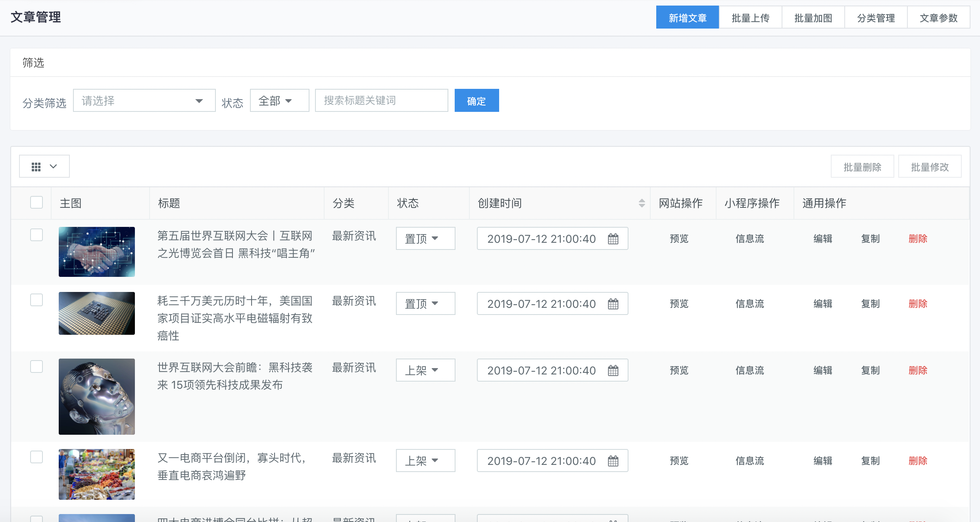Viewport: 980px width, 522px height.
Task: Click 最新资讯 category of the first article
Action: pyautogui.click(x=354, y=236)
